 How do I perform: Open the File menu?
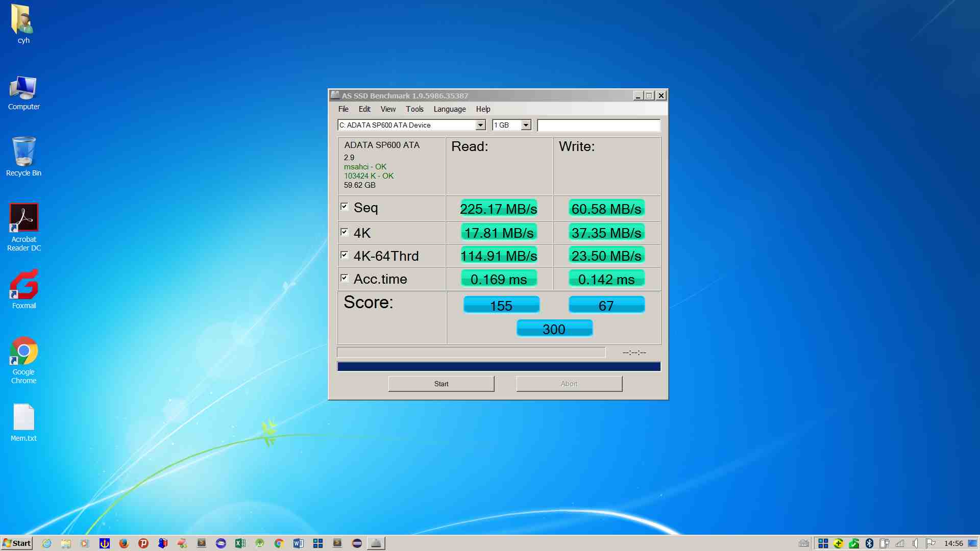[343, 109]
